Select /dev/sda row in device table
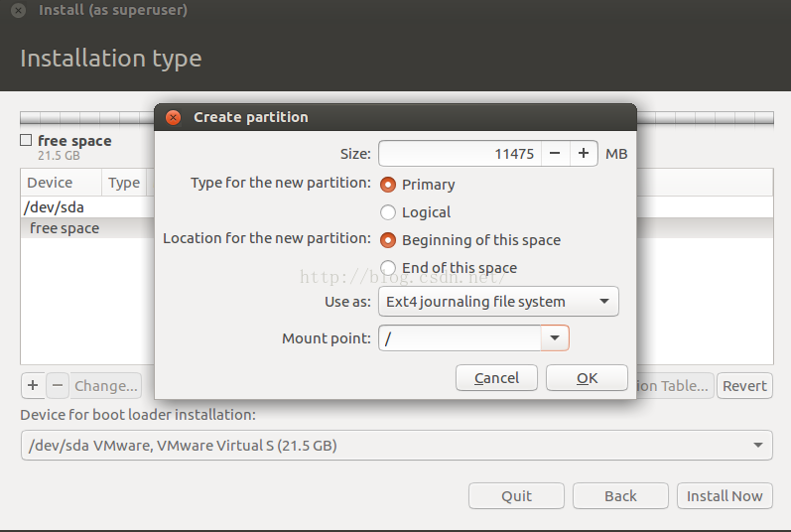Screen dimensions: 791x532 [x=87, y=207]
